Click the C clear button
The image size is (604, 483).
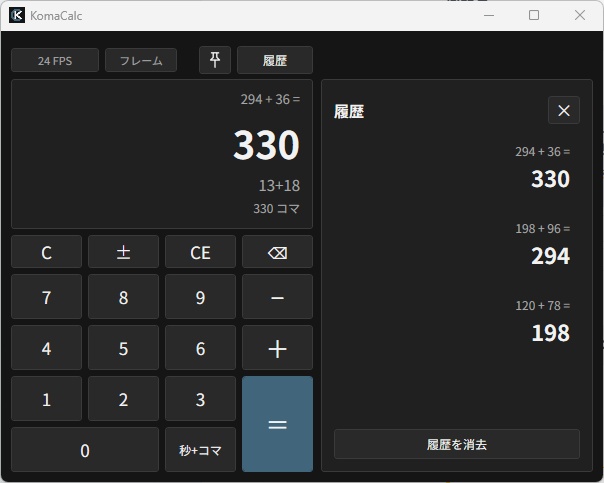pos(47,252)
